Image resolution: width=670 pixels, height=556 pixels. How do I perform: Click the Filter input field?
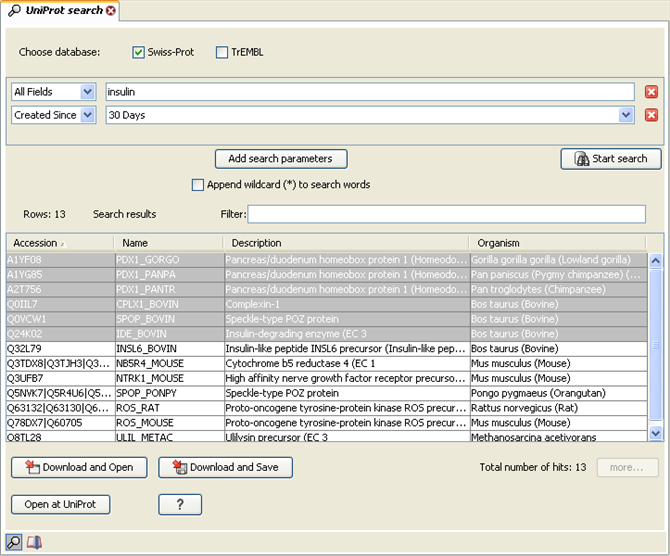[447, 214]
